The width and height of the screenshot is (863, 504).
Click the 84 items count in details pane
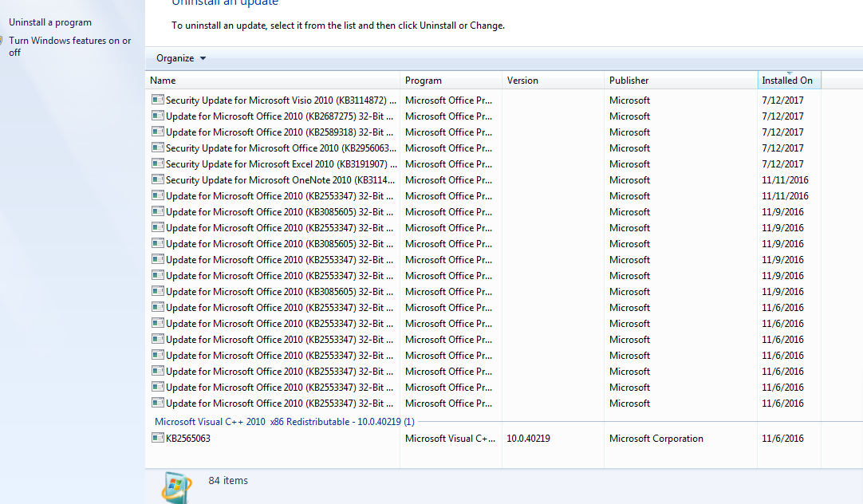(x=228, y=480)
